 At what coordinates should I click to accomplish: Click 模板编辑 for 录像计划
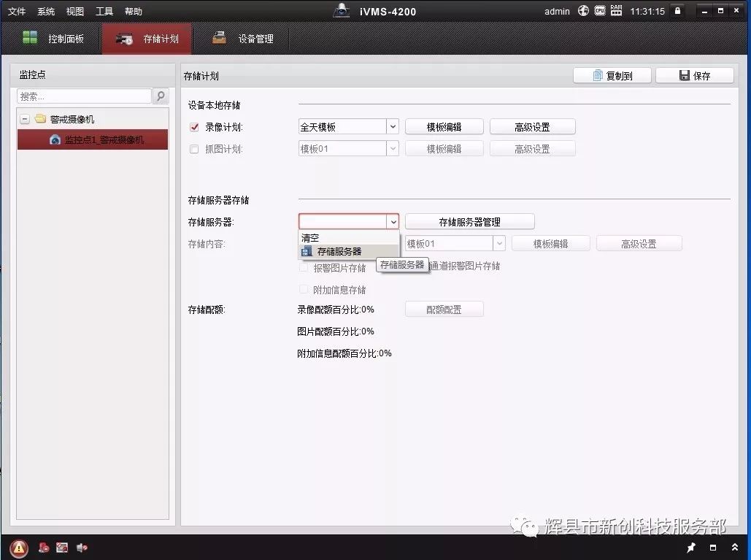(444, 127)
